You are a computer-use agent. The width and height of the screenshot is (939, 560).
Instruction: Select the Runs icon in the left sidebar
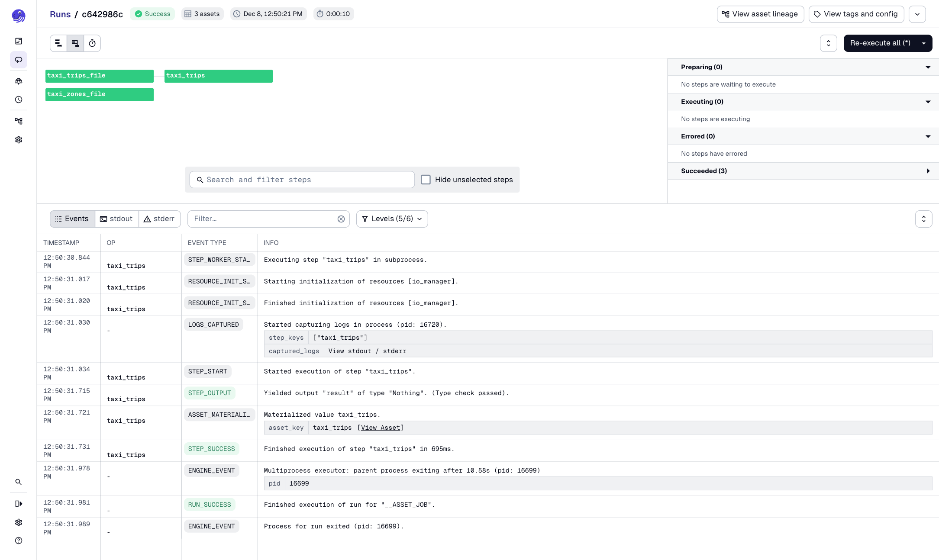pyautogui.click(x=19, y=60)
